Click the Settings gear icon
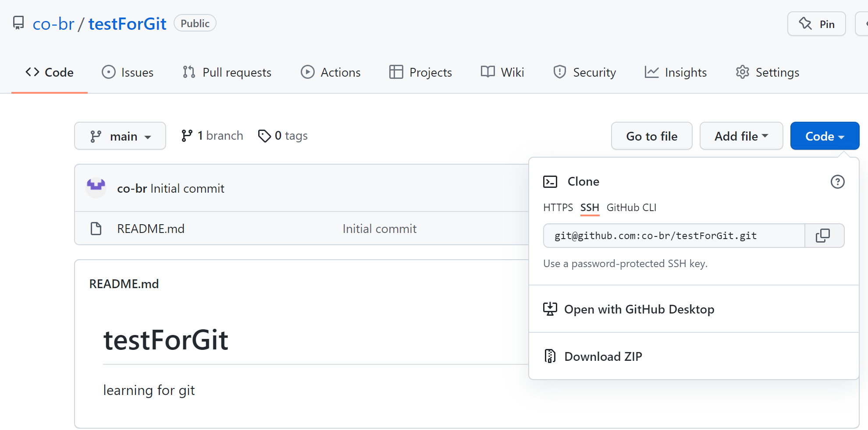Image resolution: width=868 pixels, height=430 pixels. point(742,72)
